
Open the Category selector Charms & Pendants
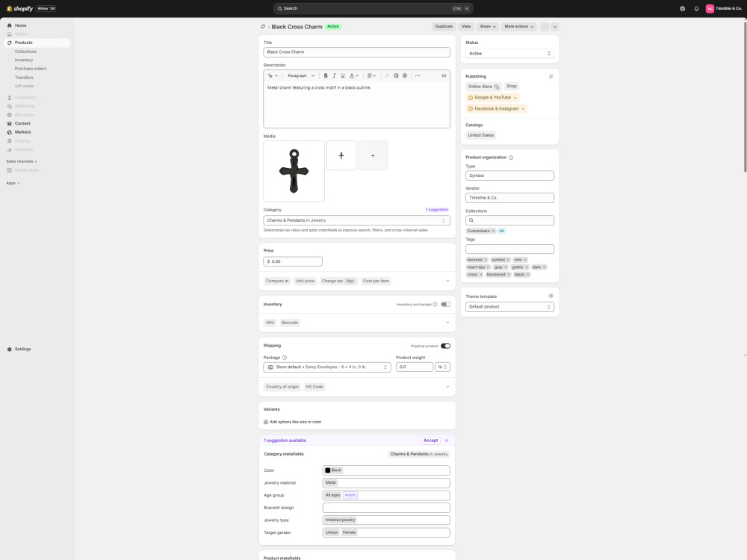pos(356,220)
